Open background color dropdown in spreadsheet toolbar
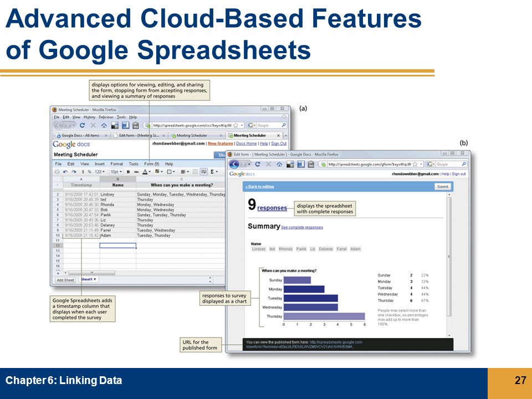 pos(159,172)
